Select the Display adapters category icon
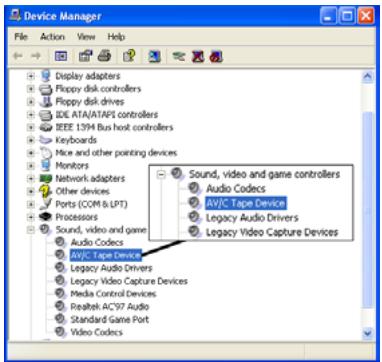Image resolution: width=382 pixels, height=362 pixels. [x=45, y=76]
